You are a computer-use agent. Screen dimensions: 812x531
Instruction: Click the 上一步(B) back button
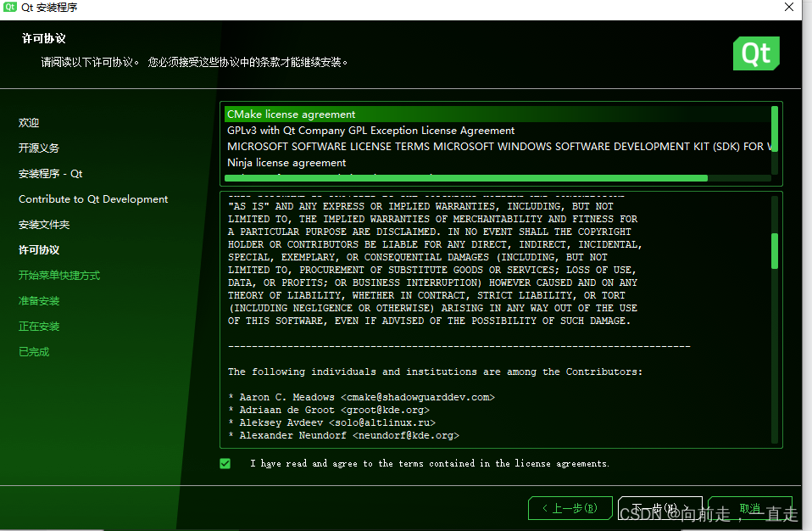click(x=570, y=508)
